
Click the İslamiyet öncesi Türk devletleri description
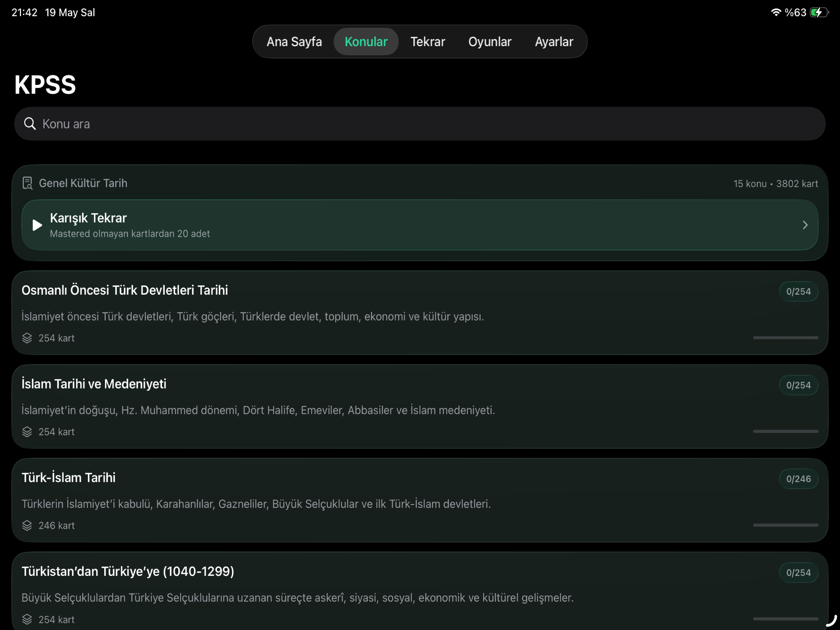point(252,317)
